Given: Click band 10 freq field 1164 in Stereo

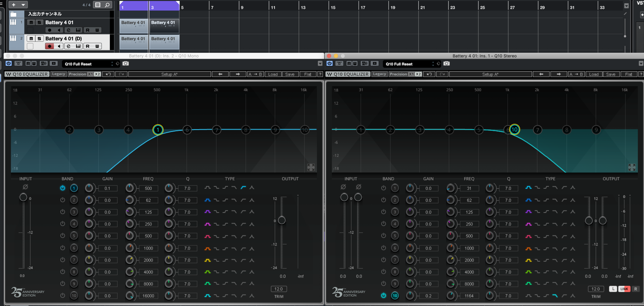Looking at the screenshot, I should tap(469, 296).
